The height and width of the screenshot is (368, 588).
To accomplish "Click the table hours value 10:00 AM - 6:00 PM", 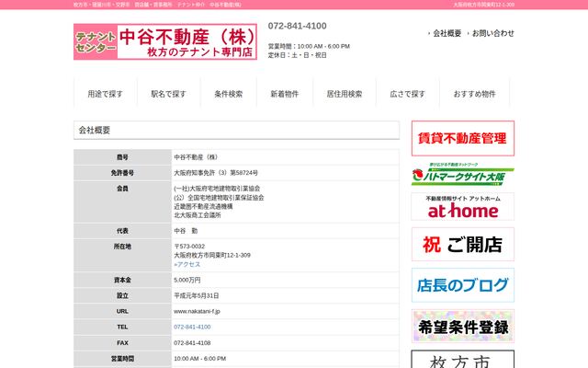I will [x=200, y=359].
